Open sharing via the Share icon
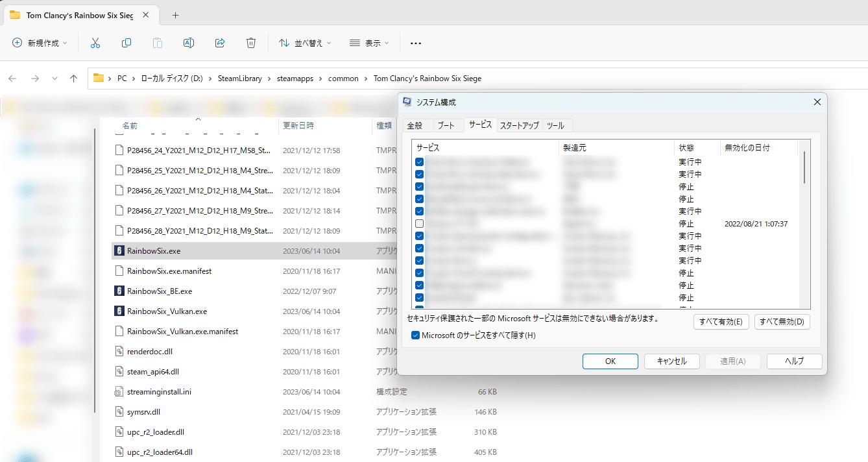This screenshot has width=868, height=462. [220, 42]
